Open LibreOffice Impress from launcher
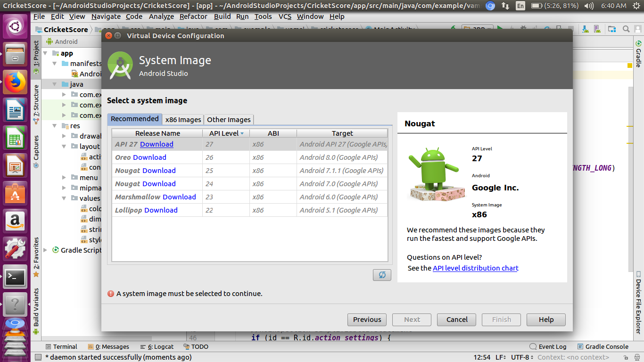The width and height of the screenshot is (644, 362). tap(15, 166)
